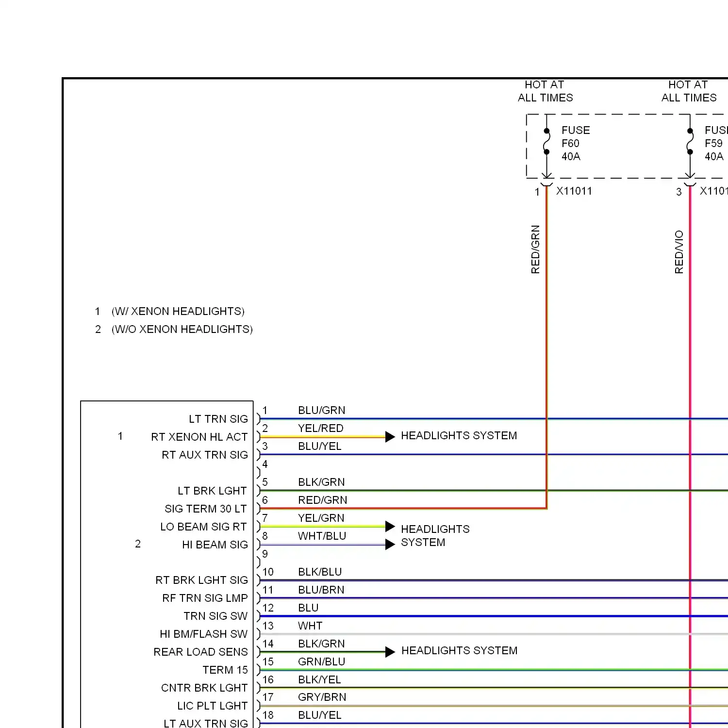
Task: Click "HEADLIGHTS SYSTEM" next to the YEL/RED wire
Action: coord(459,435)
